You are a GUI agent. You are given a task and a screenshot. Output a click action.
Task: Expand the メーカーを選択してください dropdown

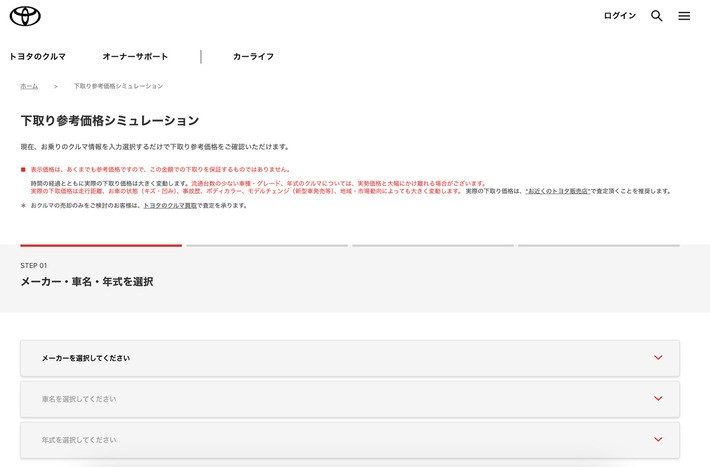tap(350, 358)
